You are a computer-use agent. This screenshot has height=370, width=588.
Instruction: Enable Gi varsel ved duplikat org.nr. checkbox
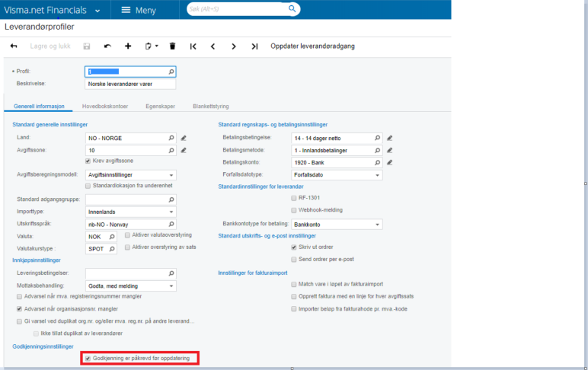19,321
